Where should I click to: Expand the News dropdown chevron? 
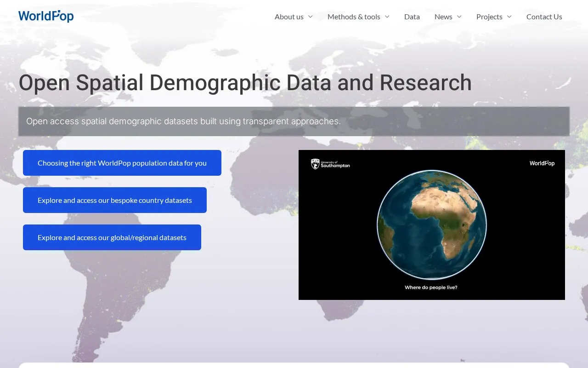[x=459, y=17]
